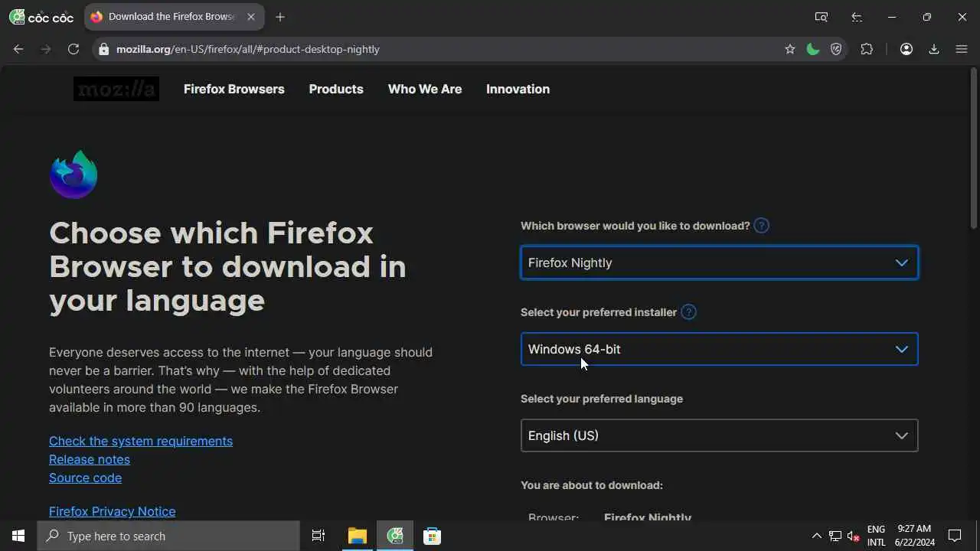Click Coc Coc icon on taskbar
Image resolution: width=980 pixels, height=551 pixels.
click(395, 536)
